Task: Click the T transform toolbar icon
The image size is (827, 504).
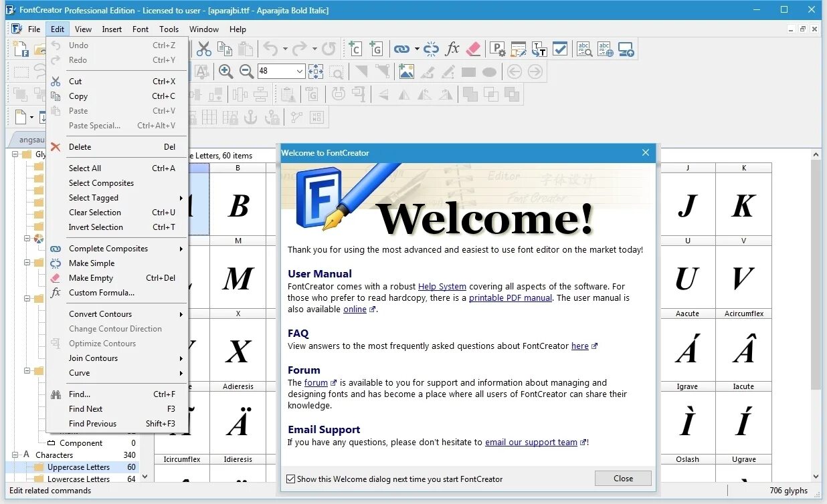Action: [539, 49]
